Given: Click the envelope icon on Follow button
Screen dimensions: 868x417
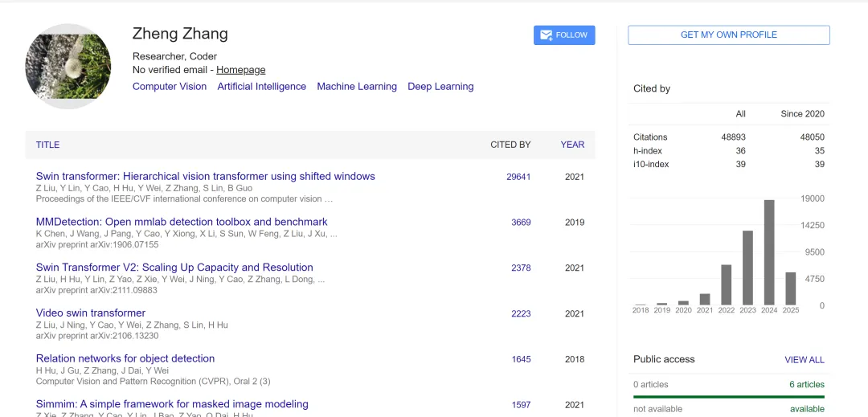Looking at the screenshot, I should (547, 35).
